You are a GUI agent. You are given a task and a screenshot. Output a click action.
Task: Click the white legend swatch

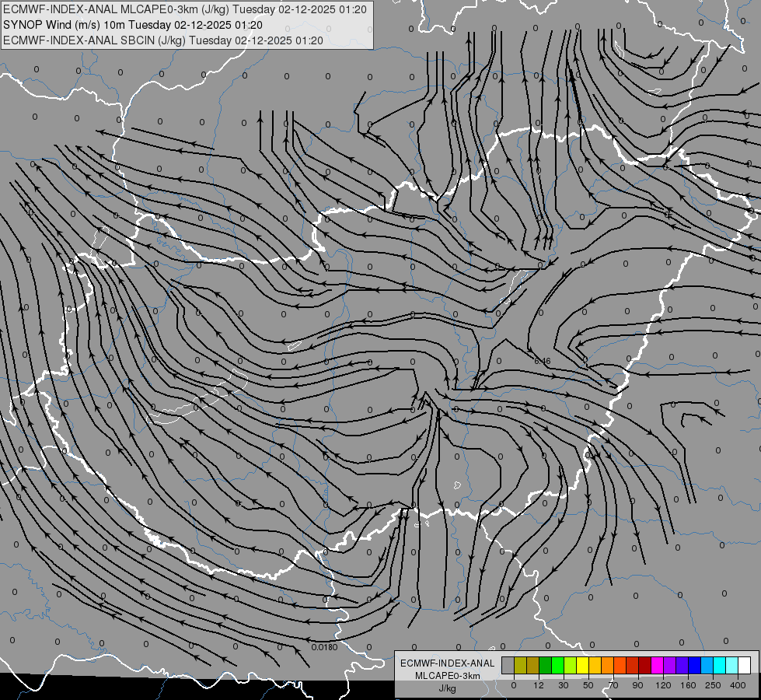745,666
